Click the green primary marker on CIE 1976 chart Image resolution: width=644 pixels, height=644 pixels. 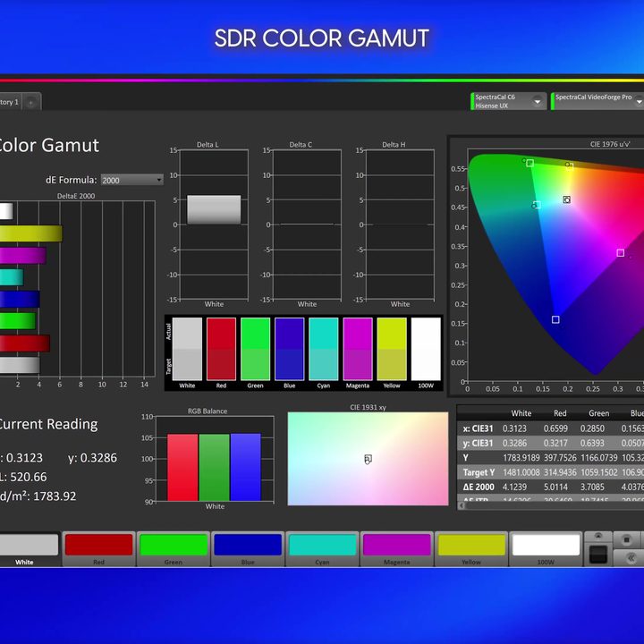(x=530, y=163)
